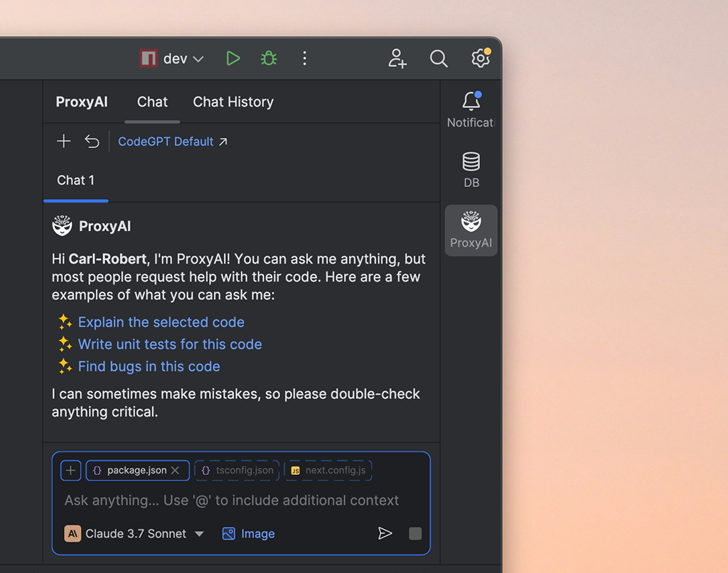Open the Notifications bell panel

(x=471, y=109)
